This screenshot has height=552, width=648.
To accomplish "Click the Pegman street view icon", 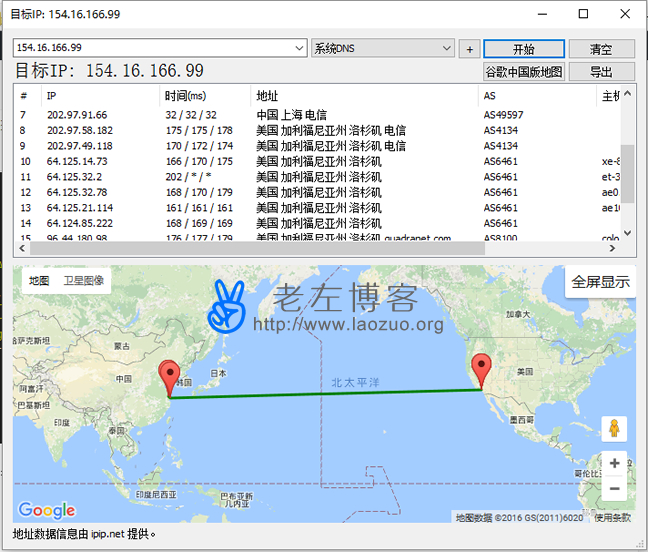I will [x=614, y=429].
